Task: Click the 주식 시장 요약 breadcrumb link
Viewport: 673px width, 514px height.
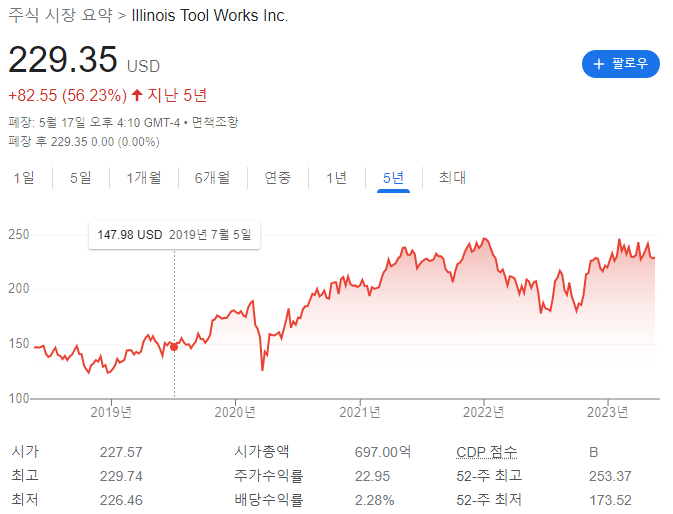Action: coord(61,15)
